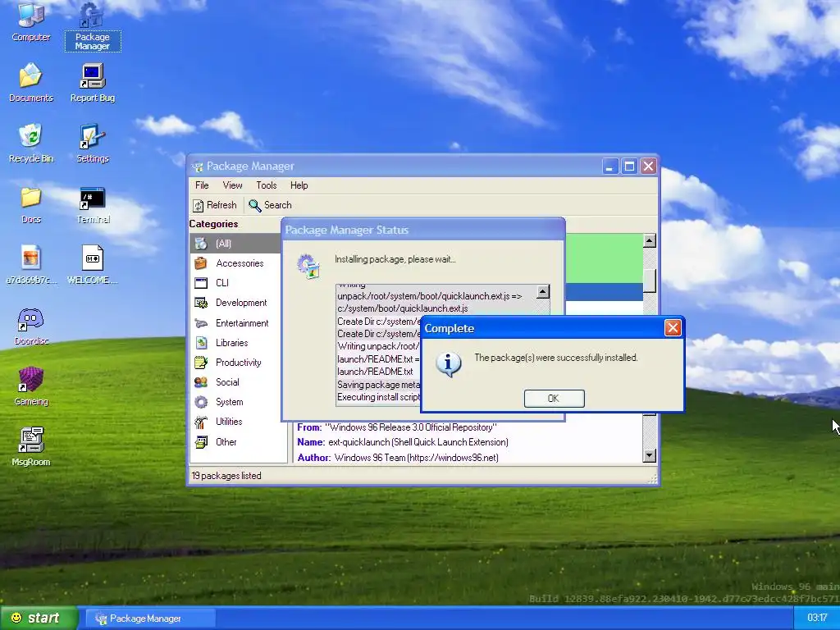Click up arrow in install log scrollbar
Viewport: 840px width, 630px height.
coord(543,291)
